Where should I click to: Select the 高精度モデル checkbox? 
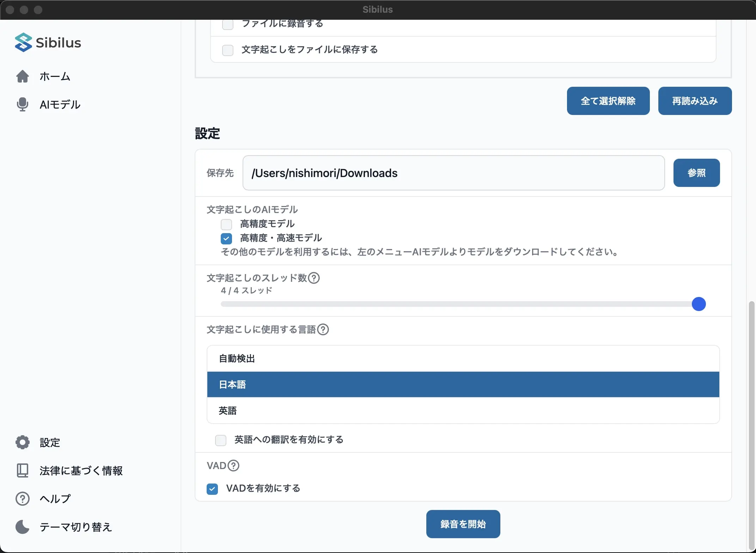pos(226,224)
